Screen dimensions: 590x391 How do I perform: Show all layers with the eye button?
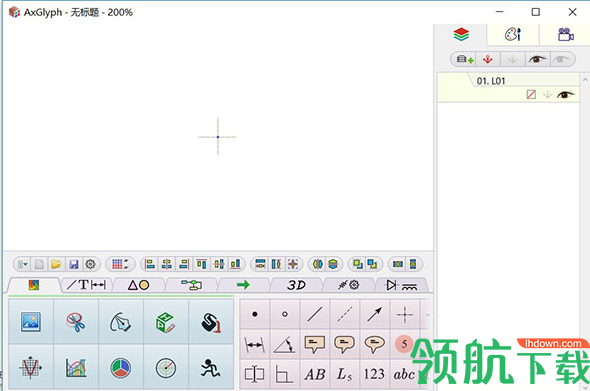537,59
